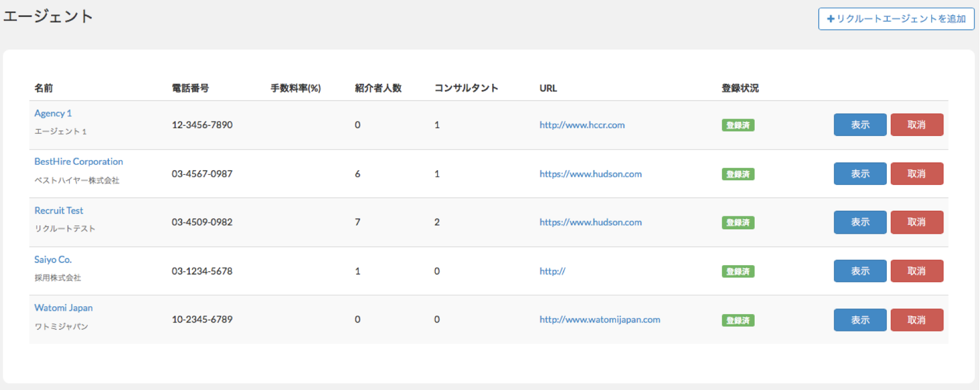Open Recruit Test's hudson.com URL
980x390 pixels.
590,222
